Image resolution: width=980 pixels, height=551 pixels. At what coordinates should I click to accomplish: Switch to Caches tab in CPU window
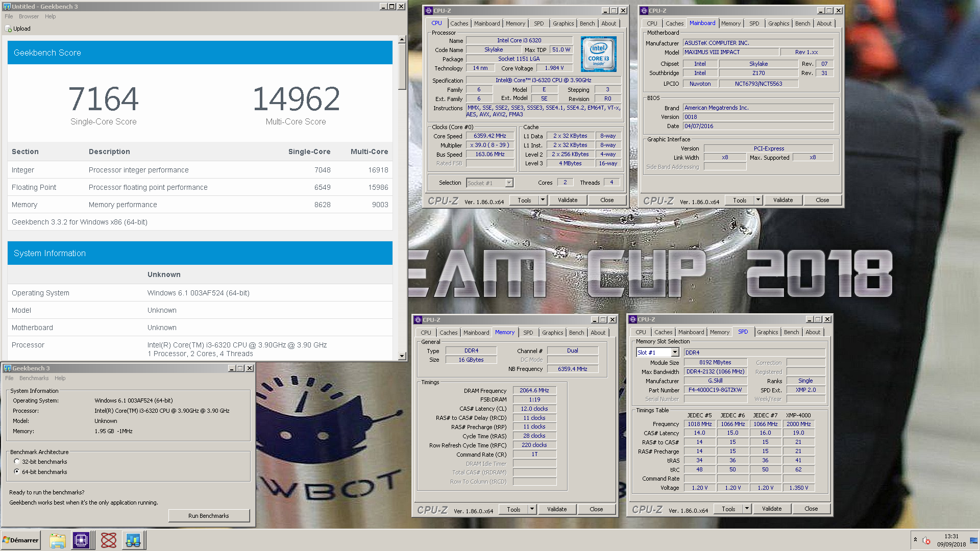click(459, 23)
